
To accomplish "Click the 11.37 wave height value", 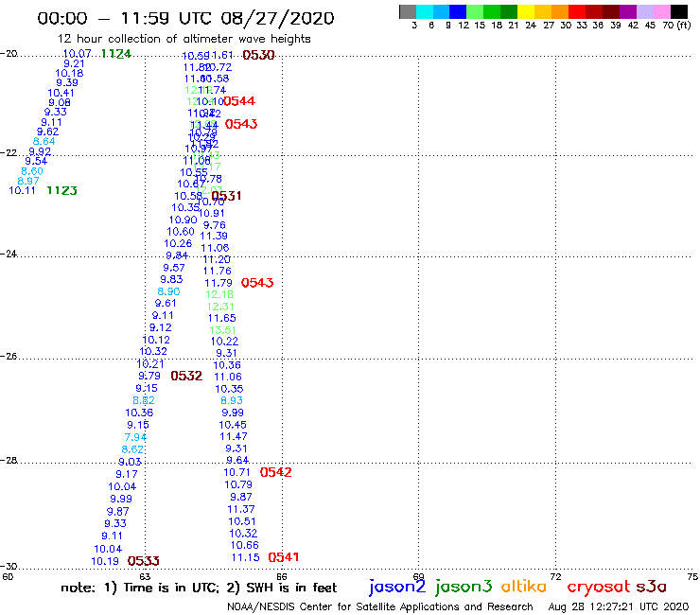I will point(241,509).
